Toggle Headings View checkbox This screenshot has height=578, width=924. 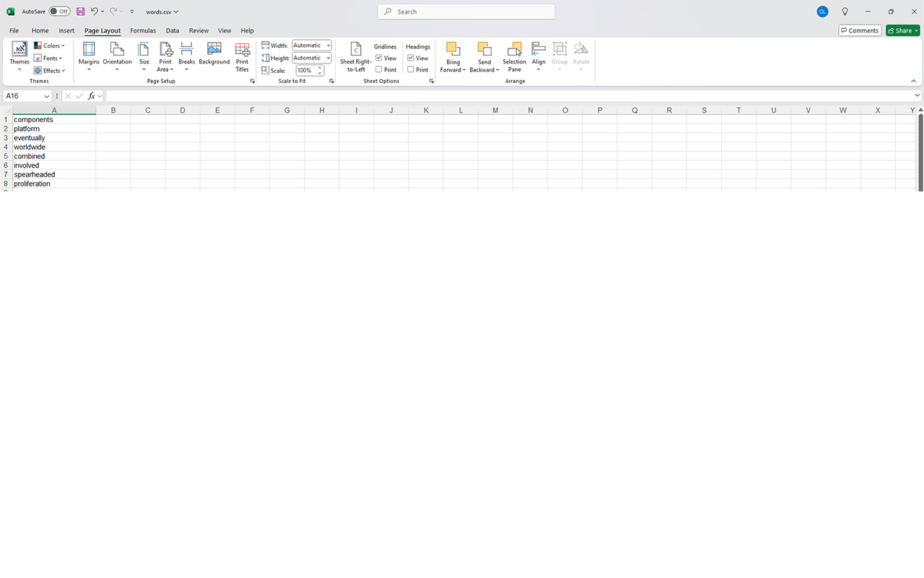411,58
